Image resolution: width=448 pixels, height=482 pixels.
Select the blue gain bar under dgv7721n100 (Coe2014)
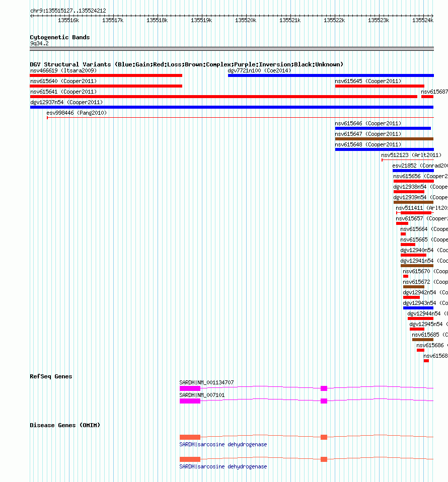tap(331, 75)
